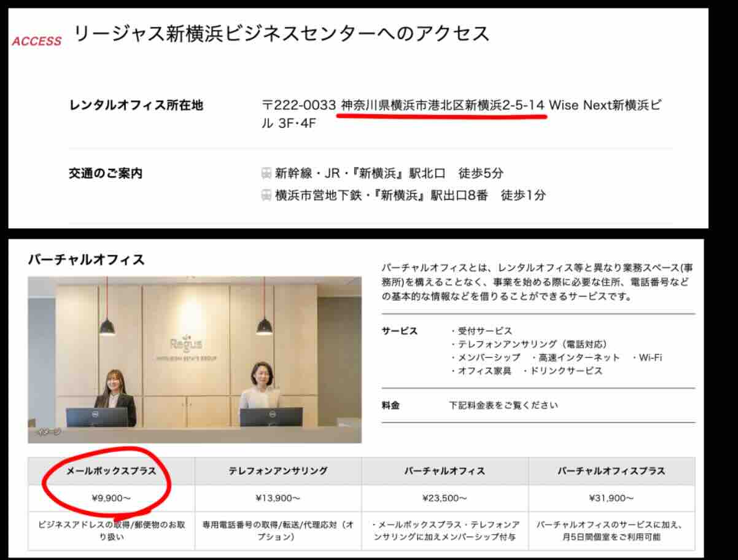Click the ¥13,900〜 price cell
738x560 pixels.
[278, 498]
